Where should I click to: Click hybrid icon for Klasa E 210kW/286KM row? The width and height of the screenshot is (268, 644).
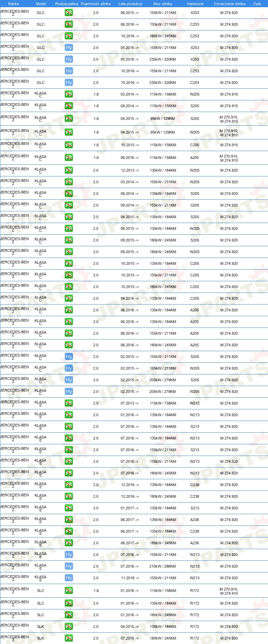[x=69, y=567]
